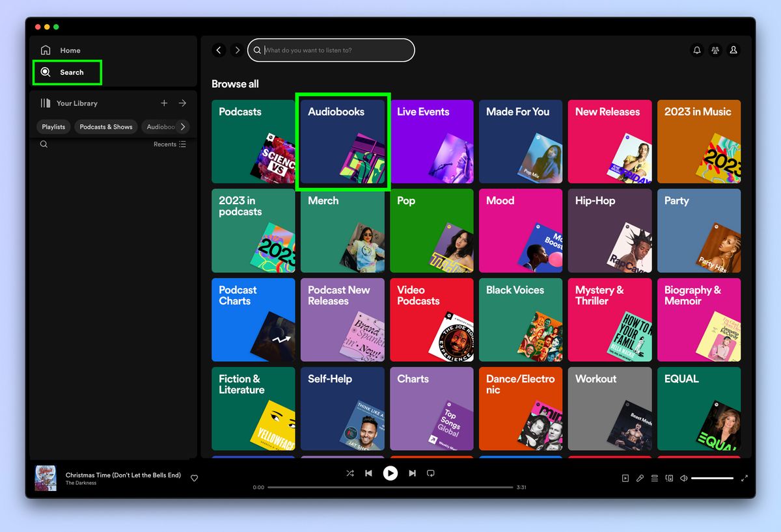Open Friend Activity

(715, 50)
